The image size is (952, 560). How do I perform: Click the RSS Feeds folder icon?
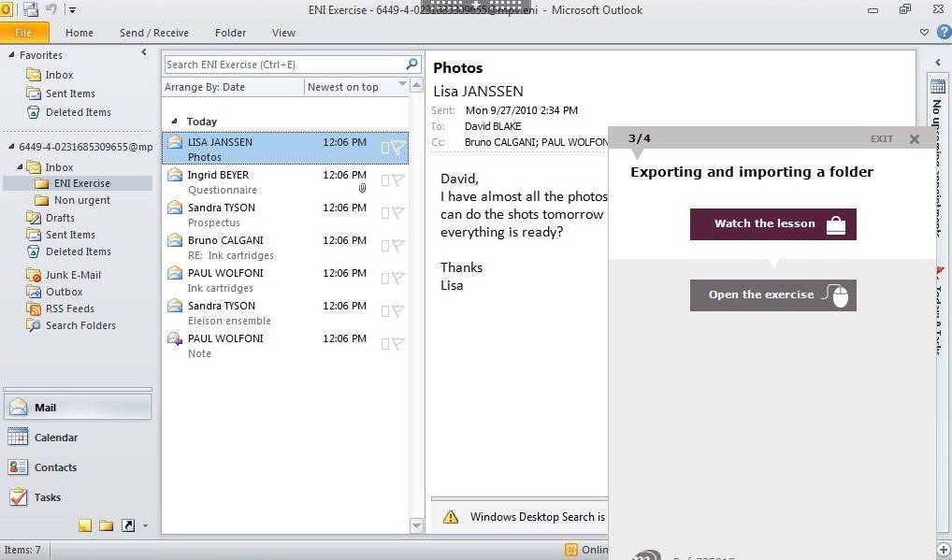click(34, 309)
